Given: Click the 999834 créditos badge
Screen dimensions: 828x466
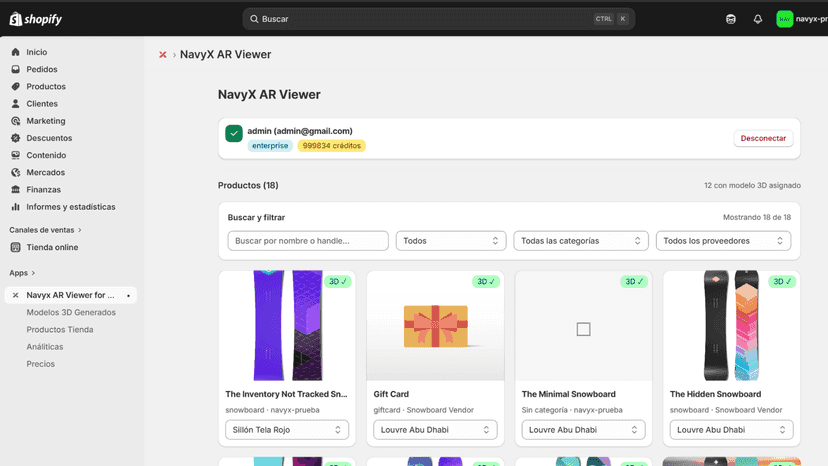Looking at the screenshot, I should (x=332, y=146).
